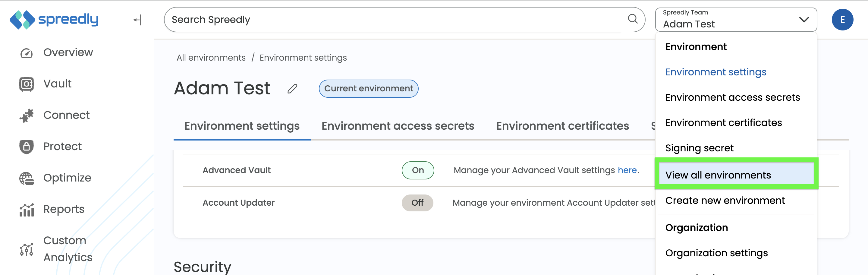Viewport: 868px width, 275px height.
Task: Click the Protect lock shield icon
Action: coord(26,147)
